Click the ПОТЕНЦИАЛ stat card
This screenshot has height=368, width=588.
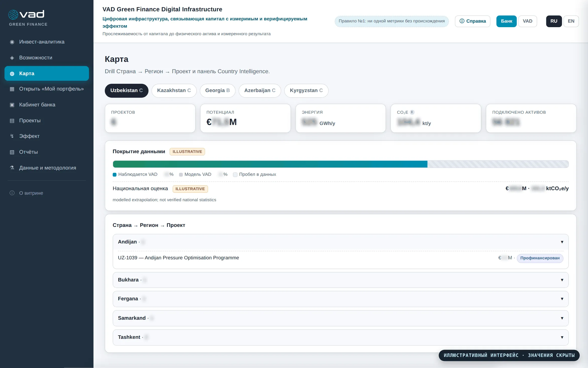[x=245, y=118]
